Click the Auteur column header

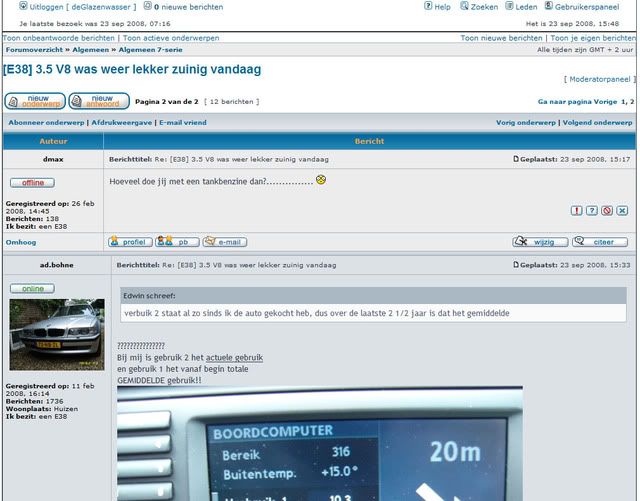53,141
